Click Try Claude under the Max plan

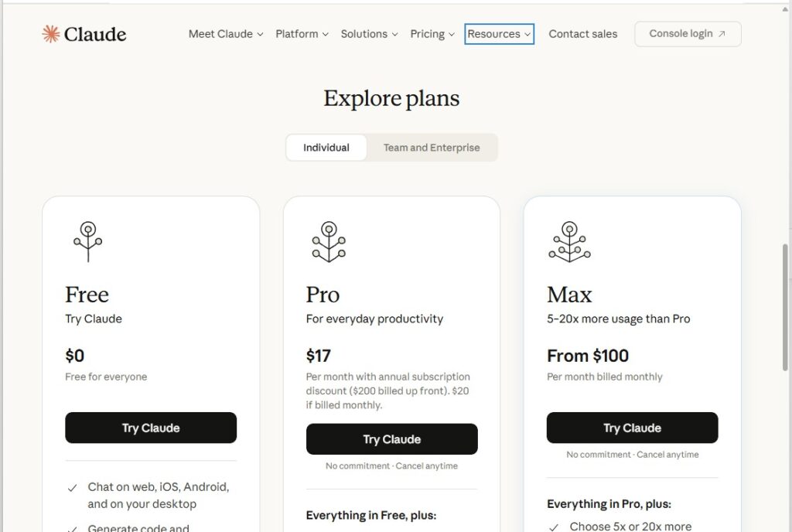tap(632, 428)
